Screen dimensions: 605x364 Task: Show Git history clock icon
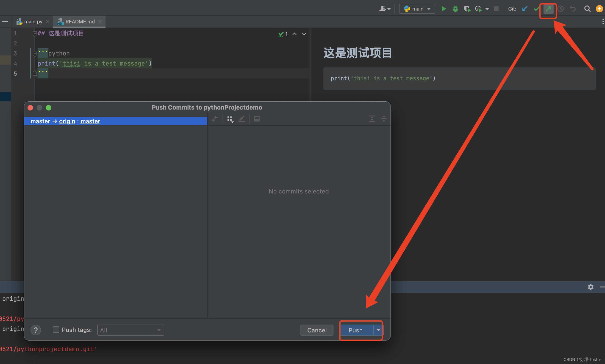(561, 9)
